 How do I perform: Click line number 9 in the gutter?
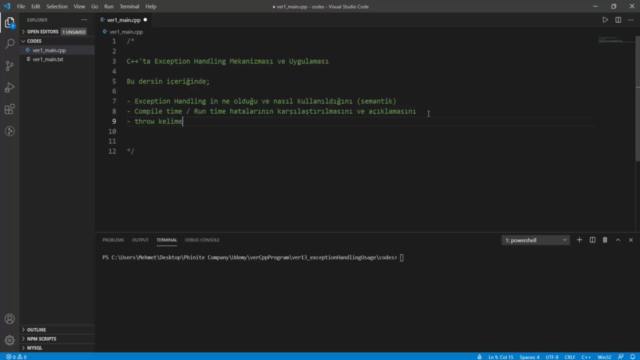(114, 121)
